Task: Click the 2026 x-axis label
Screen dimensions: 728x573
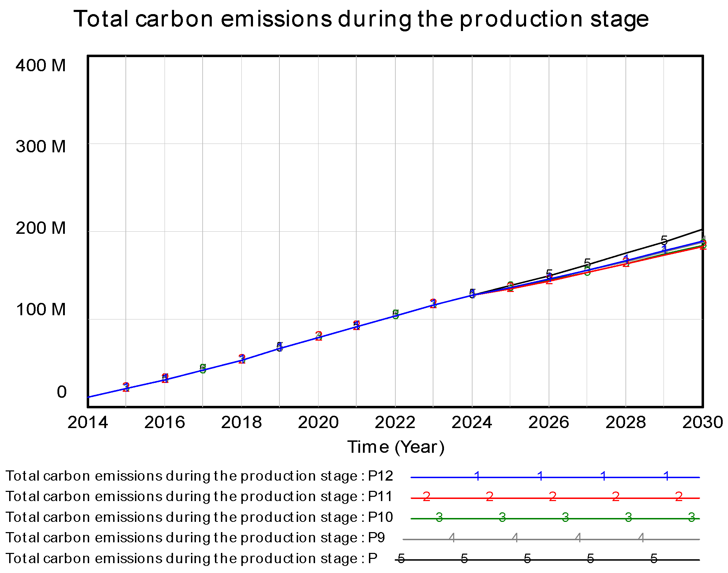Action: coord(549,422)
